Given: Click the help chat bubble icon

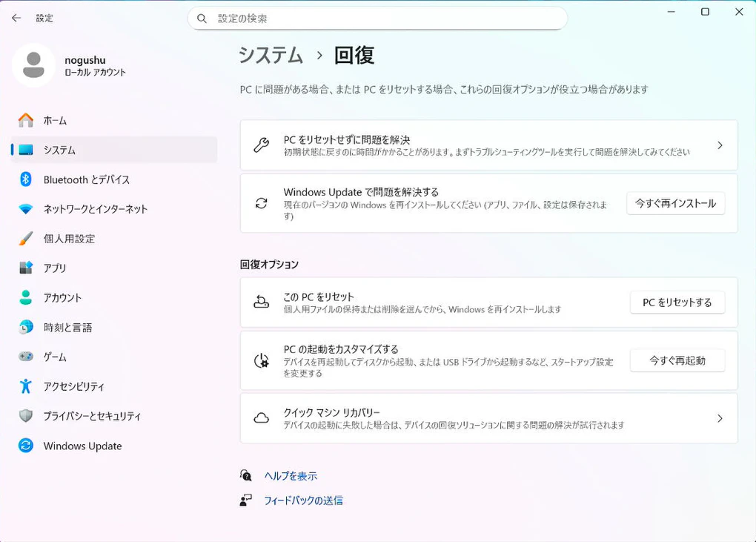Looking at the screenshot, I should click(246, 475).
